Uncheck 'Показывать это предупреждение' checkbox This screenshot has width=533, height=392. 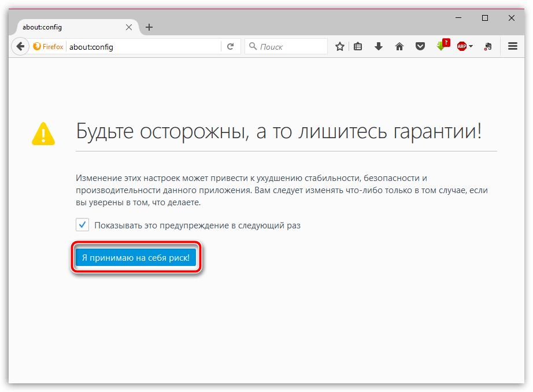[82, 225]
